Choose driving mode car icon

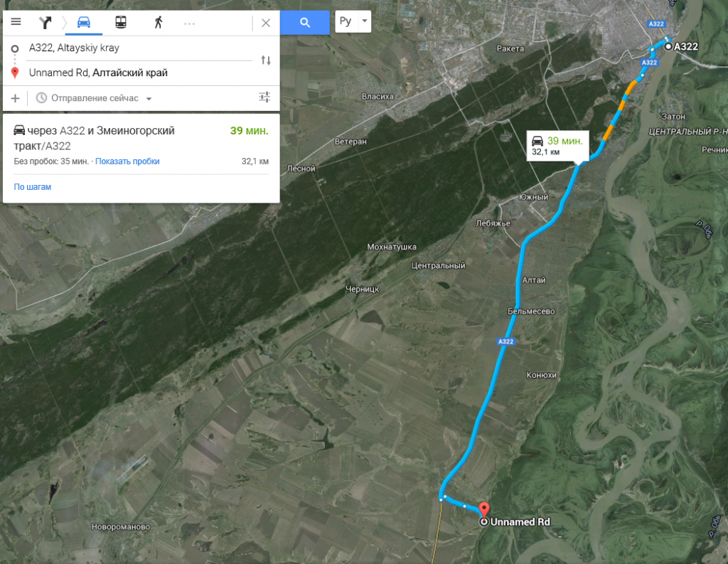pyautogui.click(x=84, y=22)
